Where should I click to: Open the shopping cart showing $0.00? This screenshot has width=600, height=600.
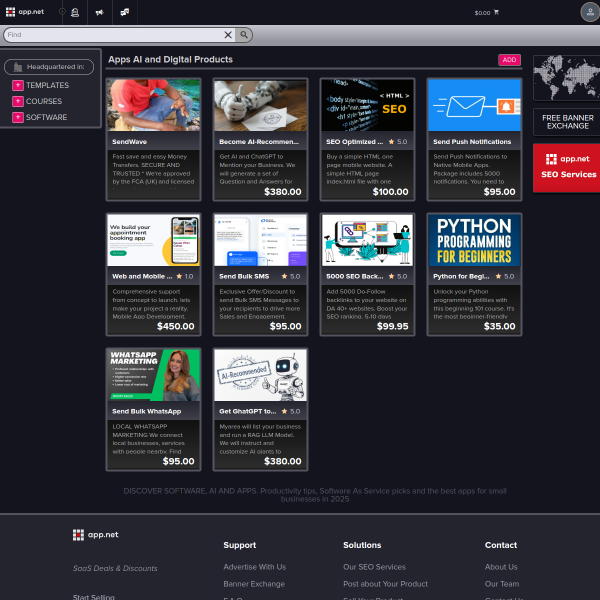click(486, 13)
